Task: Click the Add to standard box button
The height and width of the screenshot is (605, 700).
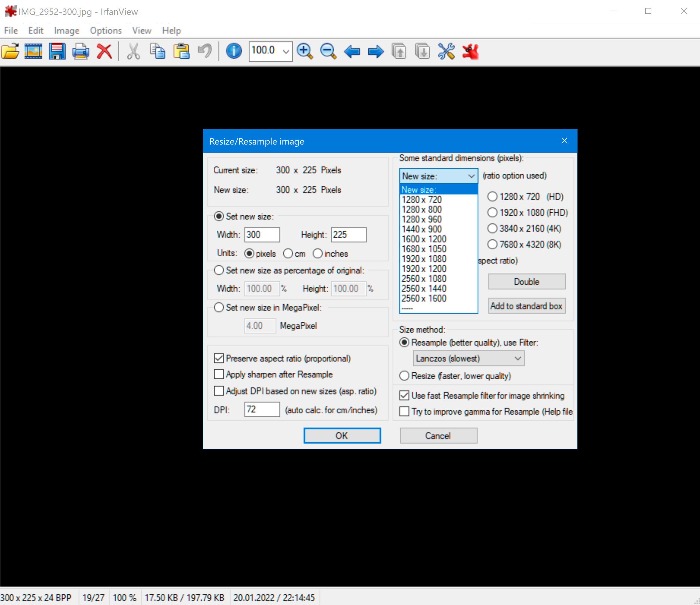Action: coord(527,306)
